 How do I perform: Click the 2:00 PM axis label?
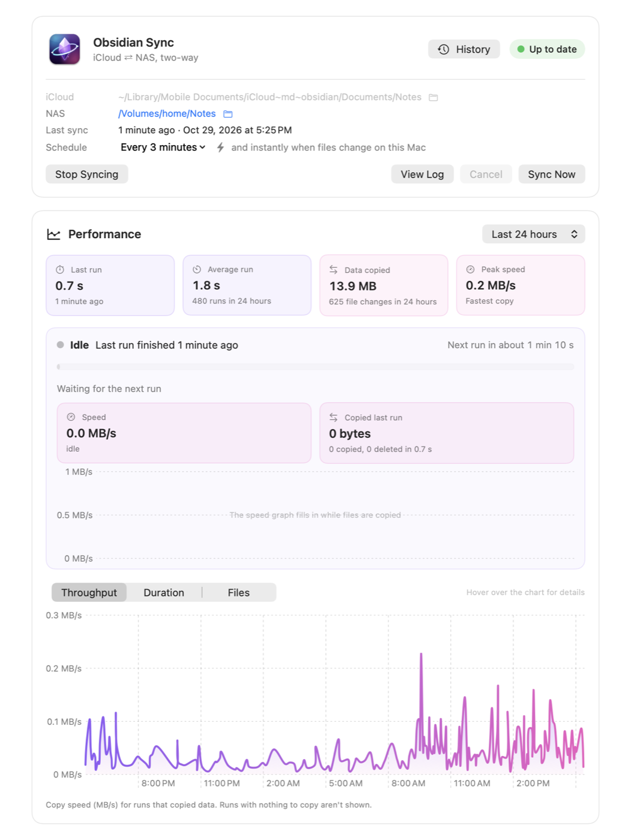pos(533,784)
